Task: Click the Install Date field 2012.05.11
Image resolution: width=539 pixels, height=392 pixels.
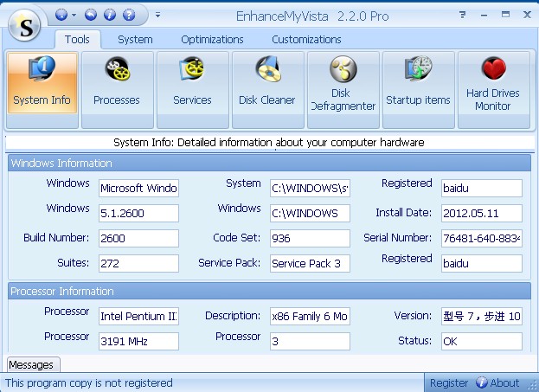Action: coord(482,213)
